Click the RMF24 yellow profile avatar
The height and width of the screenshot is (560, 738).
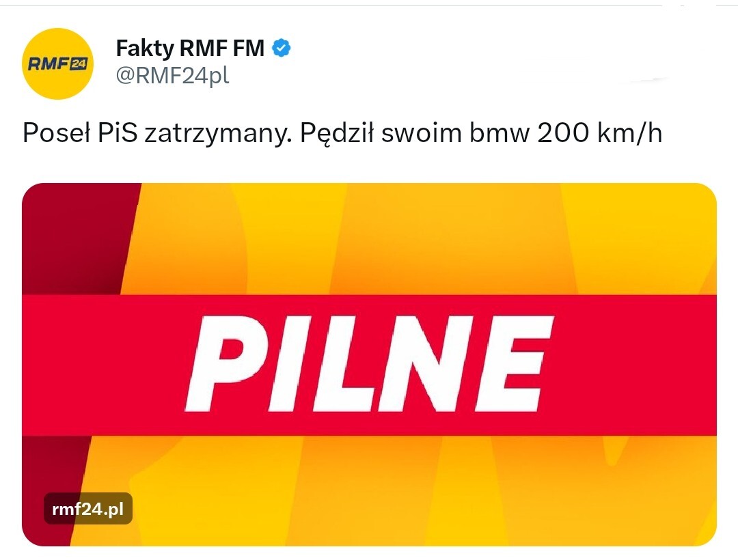[57, 64]
